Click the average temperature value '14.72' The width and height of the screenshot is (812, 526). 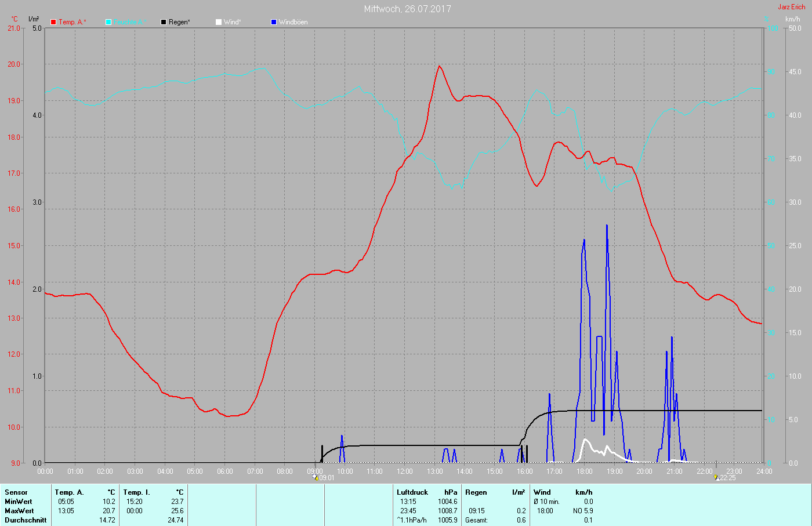point(107,520)
